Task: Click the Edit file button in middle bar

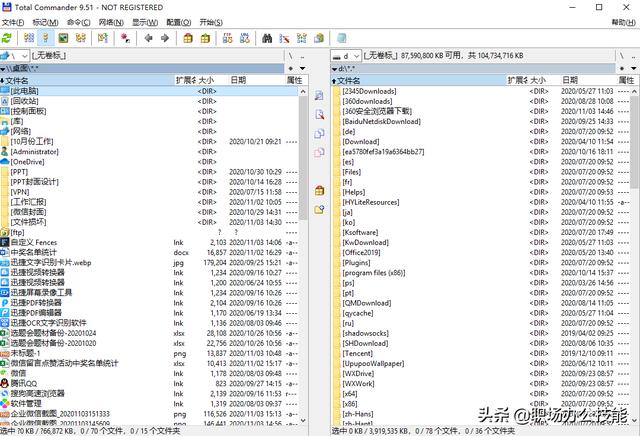Action: click(x=319, y=115)
